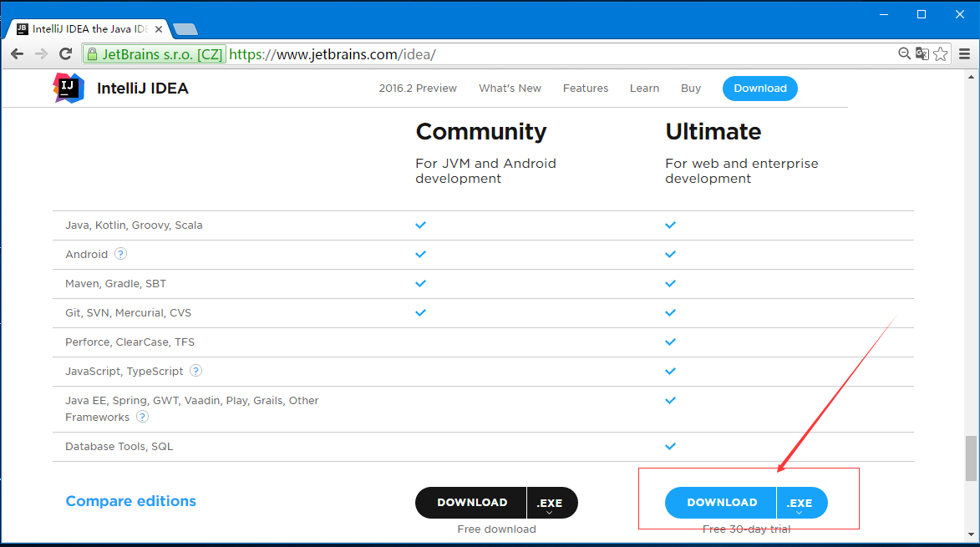The image size is (980, 547).
Task: Bookmark this page with the star icon
Action: click(x=941, y=54)
